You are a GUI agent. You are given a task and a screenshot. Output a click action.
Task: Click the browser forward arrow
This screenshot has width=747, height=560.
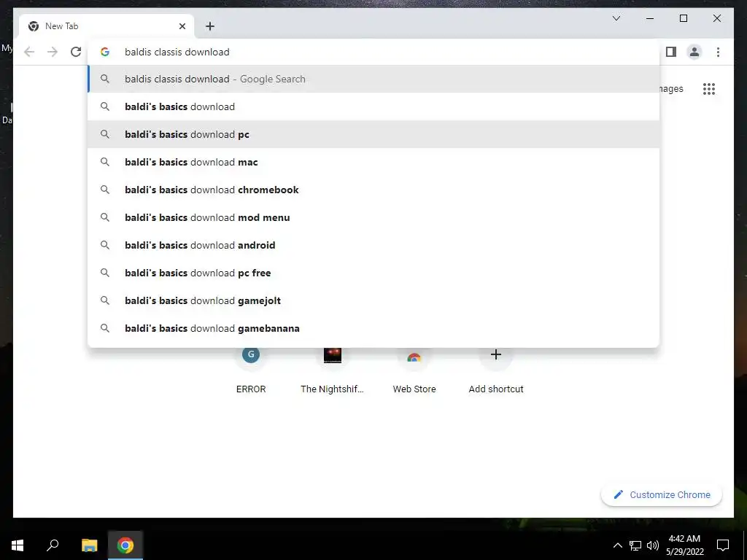pos(53,52)
